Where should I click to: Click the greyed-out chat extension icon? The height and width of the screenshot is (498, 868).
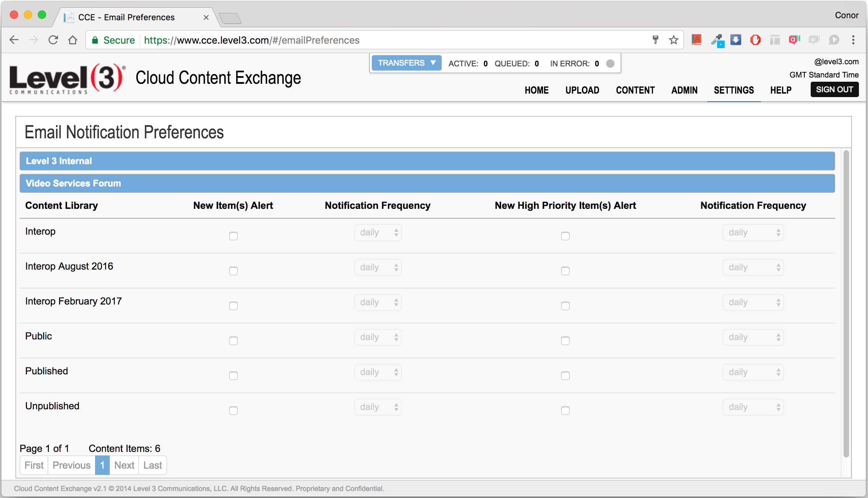(814, 40)
